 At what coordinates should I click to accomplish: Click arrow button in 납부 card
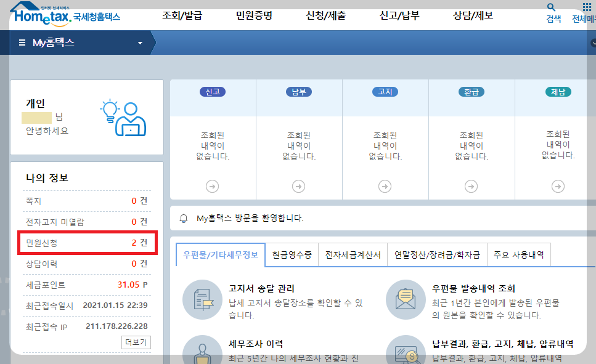click(x=298, y=187)
